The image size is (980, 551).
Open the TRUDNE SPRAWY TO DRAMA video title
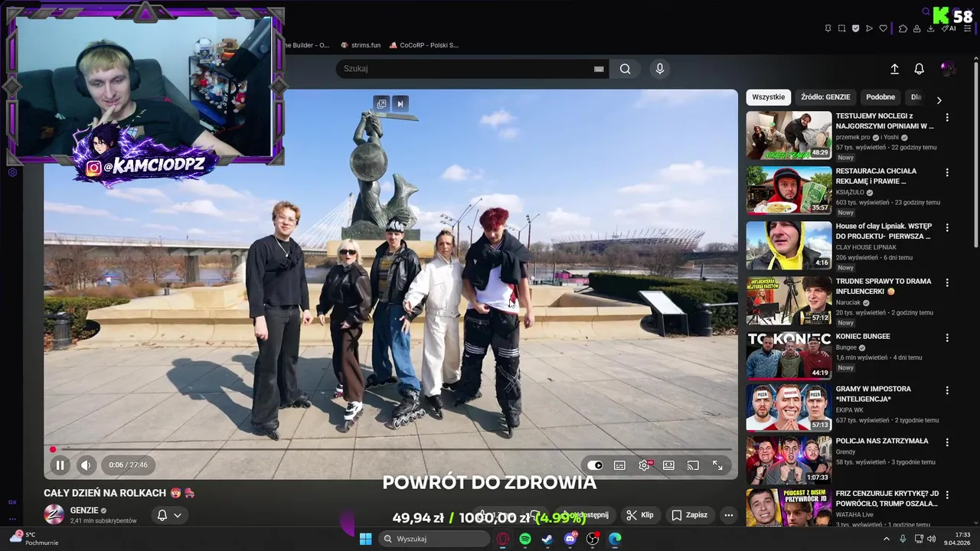[884, 286]
